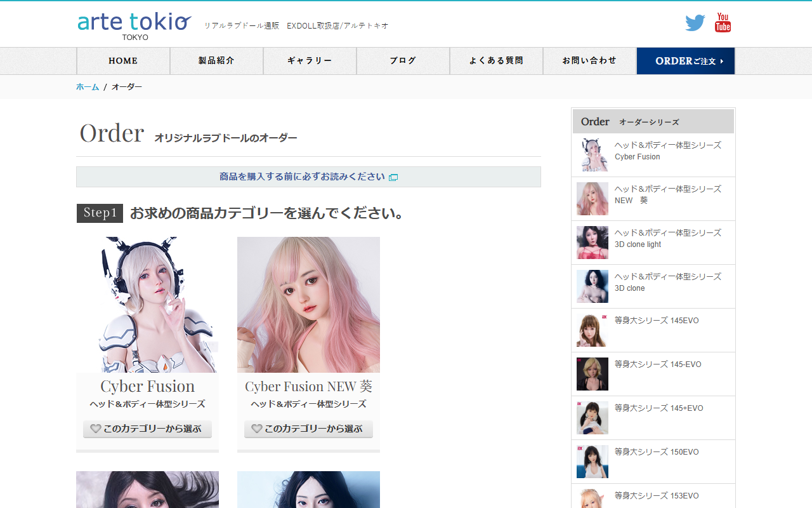
Task: Open sidebar 3D clone light thumbnail
Action: [x=593, y=243]
